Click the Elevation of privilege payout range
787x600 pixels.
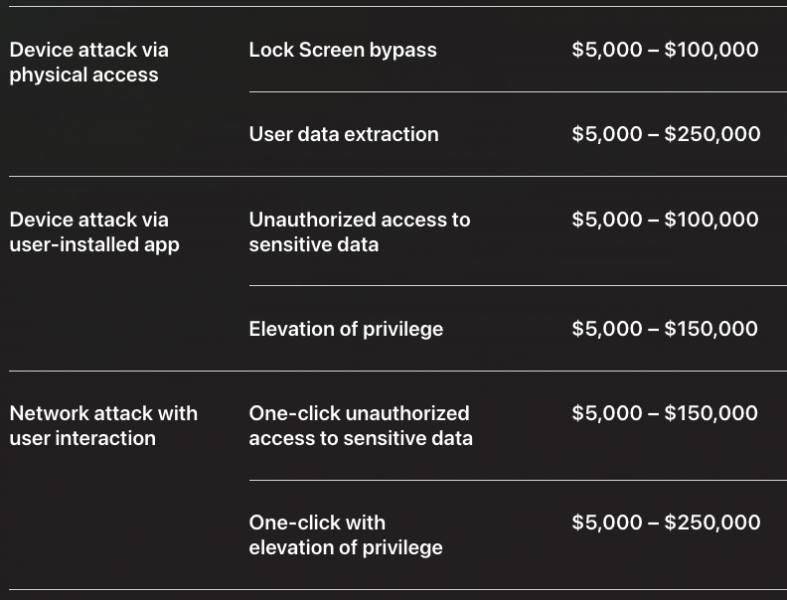[x=665, y=329]
